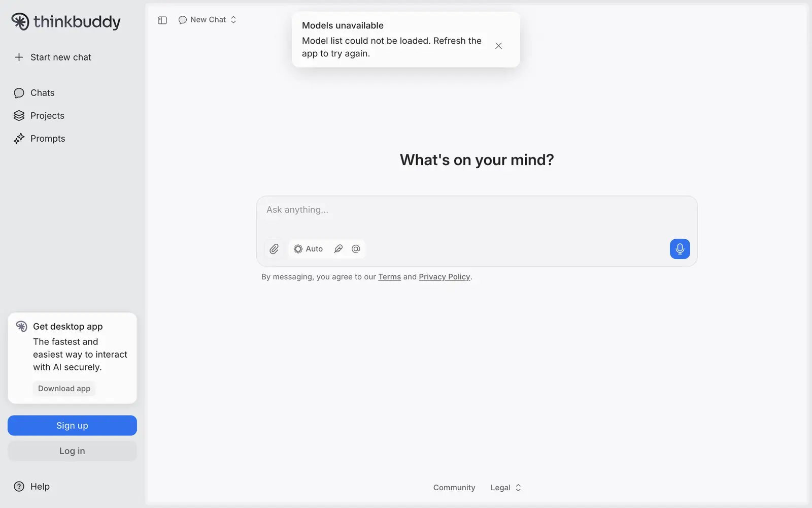This screenshot has width=812, height=508.
Task: Toggle the sidebar panel icon
Action: pos(162,20)
